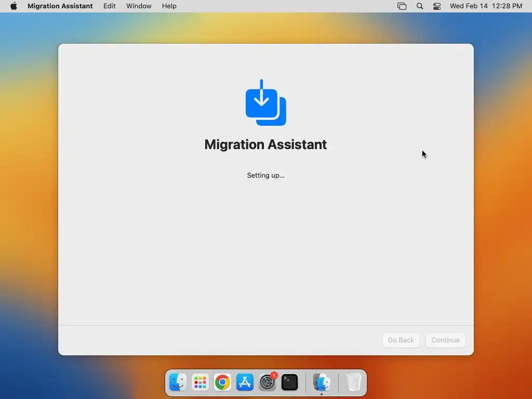Launch Google Chrome from the dock
Viewport: 532px width, 399px height.
(x=222, y=382)
